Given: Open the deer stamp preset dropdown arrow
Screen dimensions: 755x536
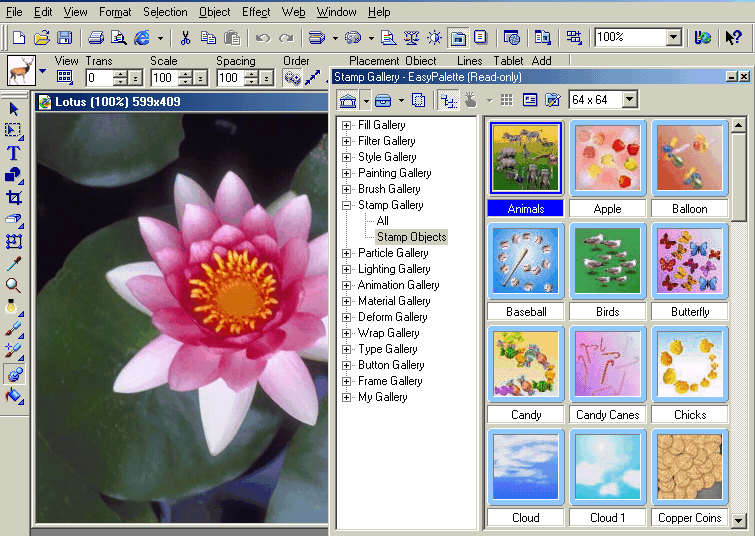Looking at the screenshot, I should coord(42,71).
